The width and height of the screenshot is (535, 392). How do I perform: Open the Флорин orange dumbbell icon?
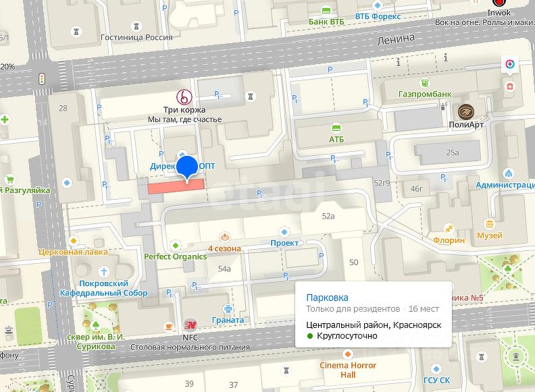coord(449,229)
